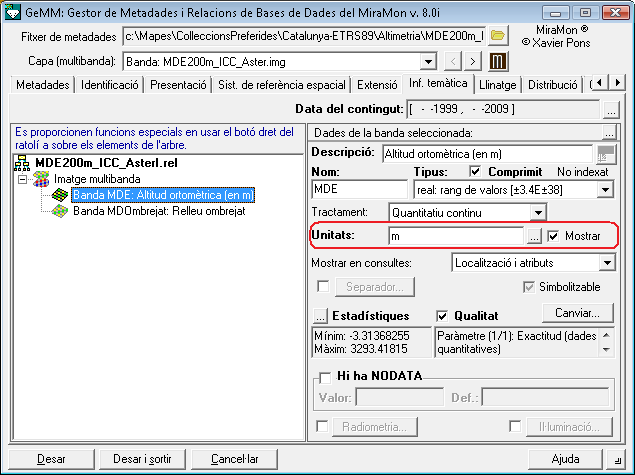Toggle the Radiometria checkbox
This screenshot has width=635, height=475.
[322, 426]
